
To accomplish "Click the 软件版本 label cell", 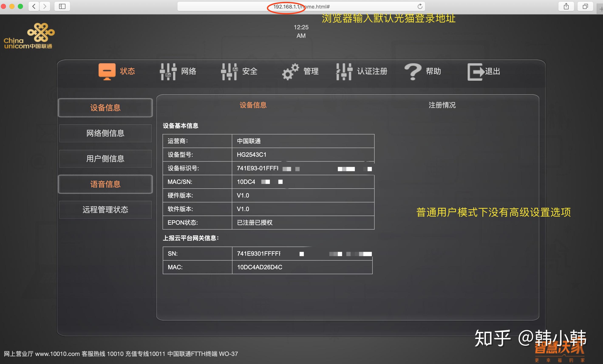I will point(197,209).
